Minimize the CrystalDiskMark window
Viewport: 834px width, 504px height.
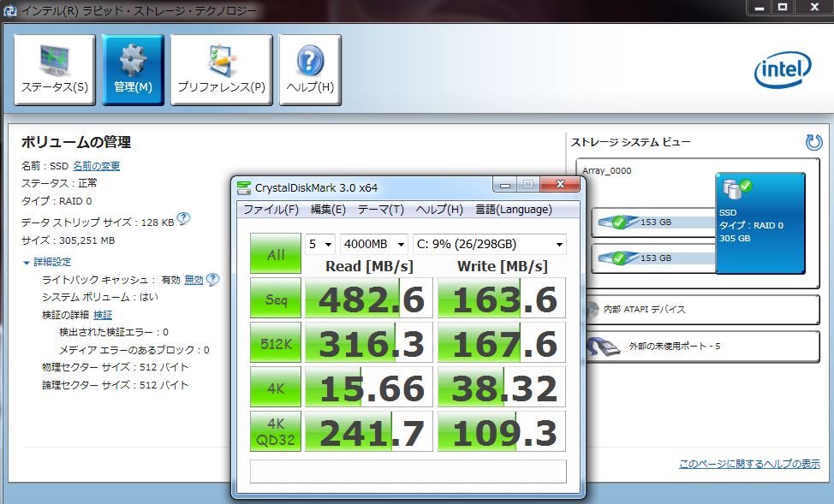pos(505,185)
